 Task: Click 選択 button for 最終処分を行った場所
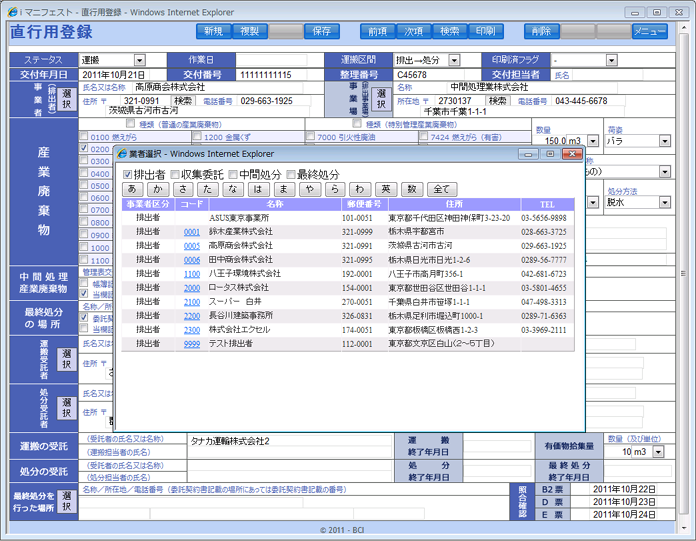click(67, 501)
